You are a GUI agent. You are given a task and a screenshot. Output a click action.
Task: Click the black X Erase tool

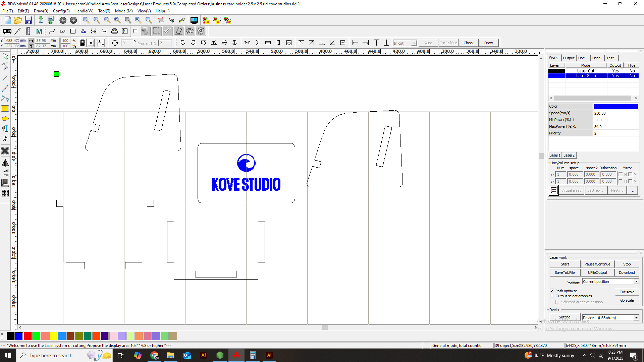[5, 151]
